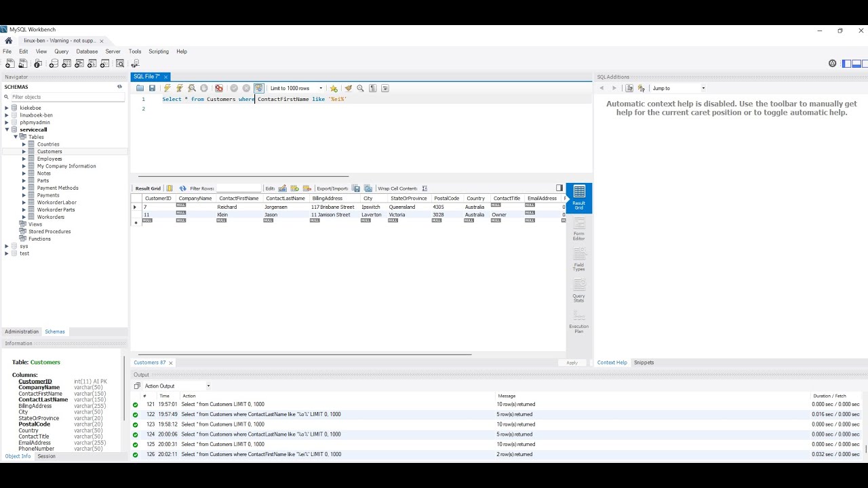Open the Database menu

(87, 52)
